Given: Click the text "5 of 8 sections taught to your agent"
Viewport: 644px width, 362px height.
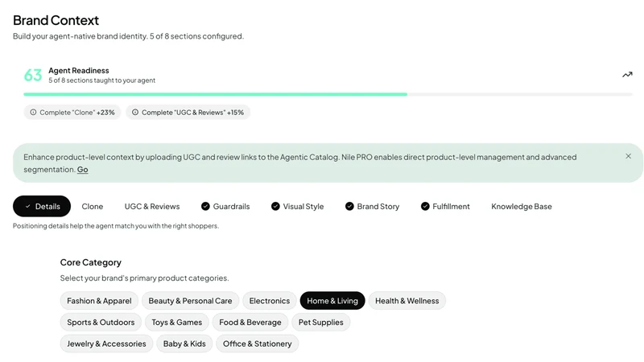Looking at the screenshot, I should (x=102, y=80).
